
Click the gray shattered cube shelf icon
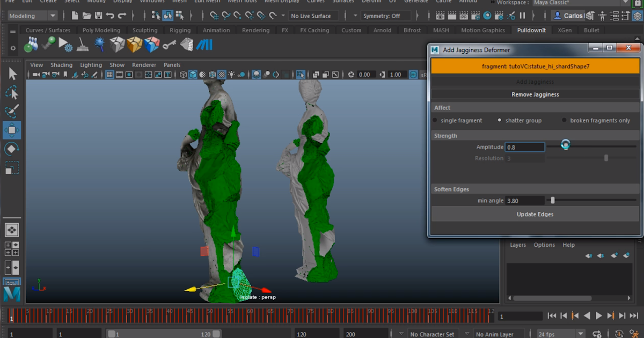tap(118, 45)
